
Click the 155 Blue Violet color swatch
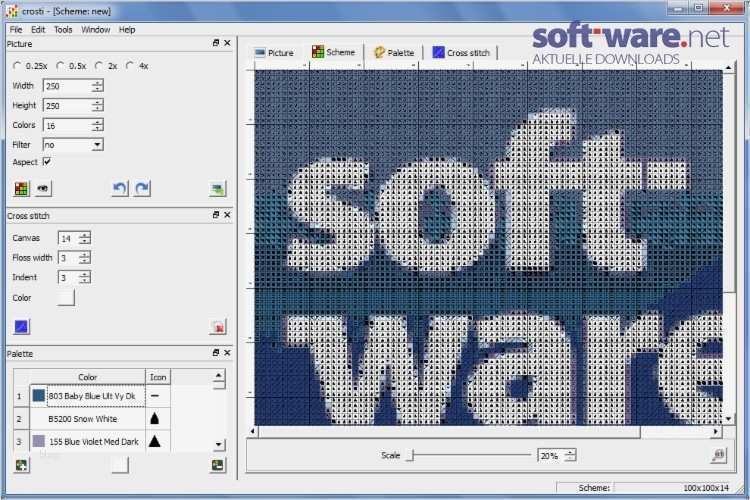coord(39,441)
